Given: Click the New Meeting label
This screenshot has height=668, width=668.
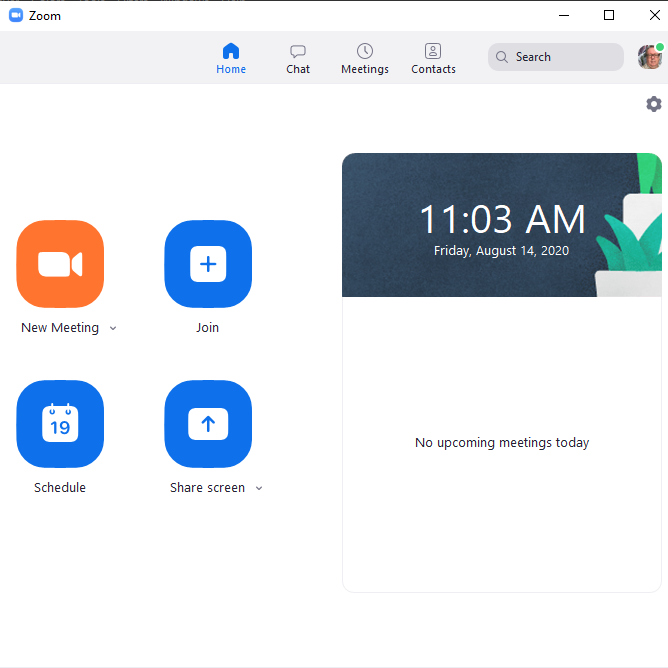Looking at the screenshot, I should [x=60, y=328].
